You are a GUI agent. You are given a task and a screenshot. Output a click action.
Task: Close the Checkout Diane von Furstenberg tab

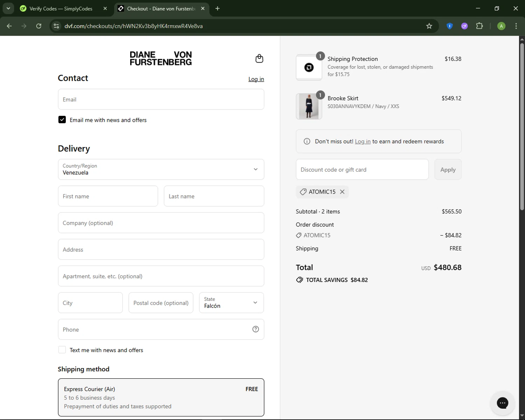pyautogui.click(x=203, y=8)
